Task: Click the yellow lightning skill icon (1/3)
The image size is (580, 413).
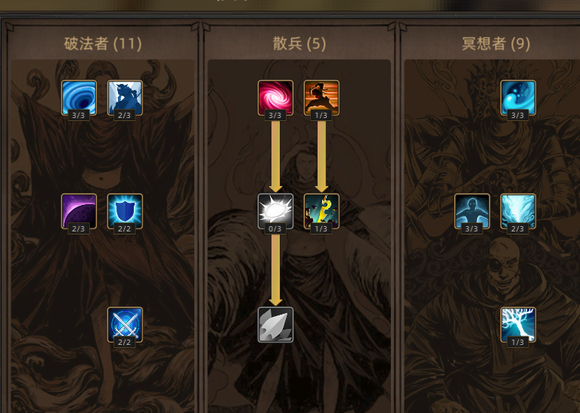Action: pyautogui.click(x=321, y=211)
